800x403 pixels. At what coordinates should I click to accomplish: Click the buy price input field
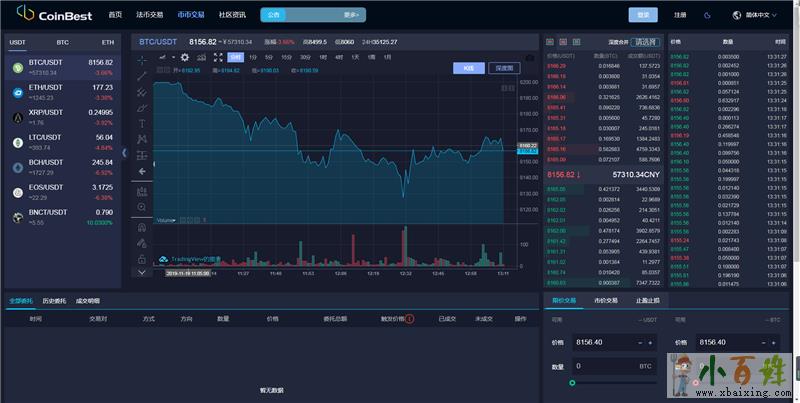tap(602, 343)
